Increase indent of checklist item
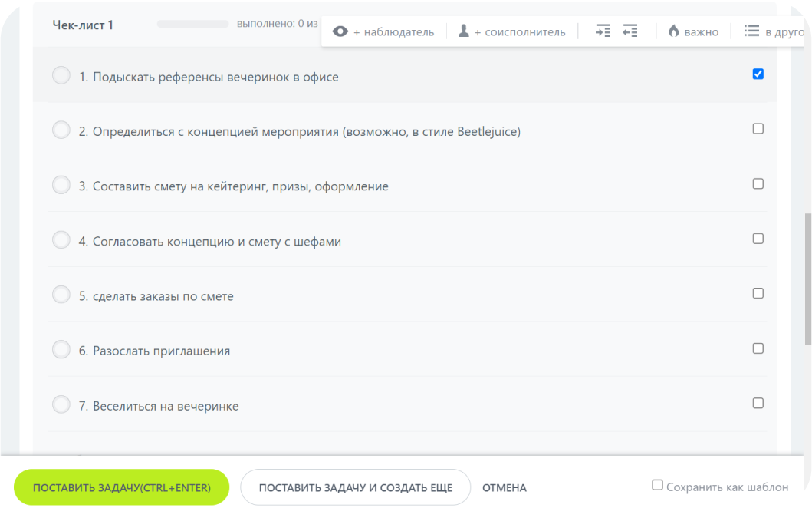Viewport: 812px width, 508px height. coord(603,31)
